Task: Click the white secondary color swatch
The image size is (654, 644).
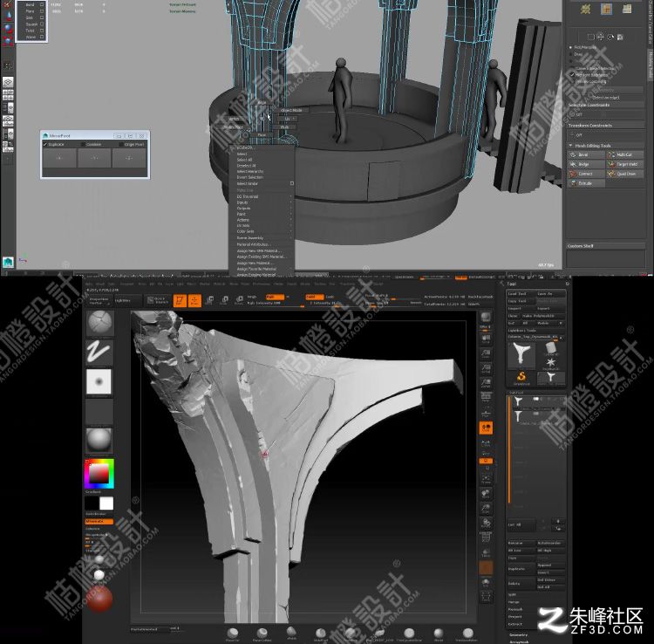Action: [x=106, y=504]
